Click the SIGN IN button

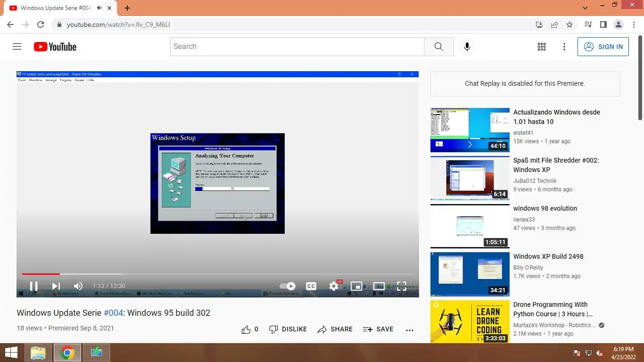[x=603, y=47]
